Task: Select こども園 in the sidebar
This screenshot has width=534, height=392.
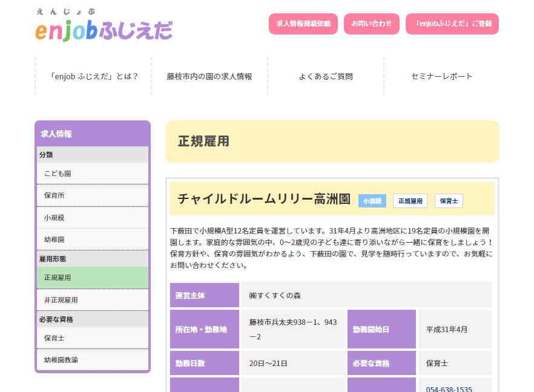Action: pos(93,174)
